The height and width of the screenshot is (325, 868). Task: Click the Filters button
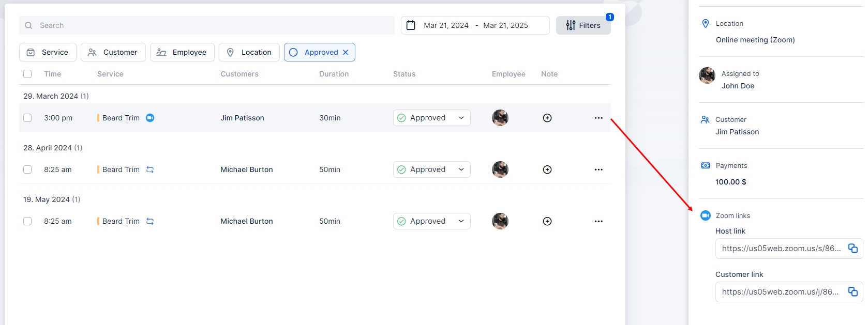(583, 25)
